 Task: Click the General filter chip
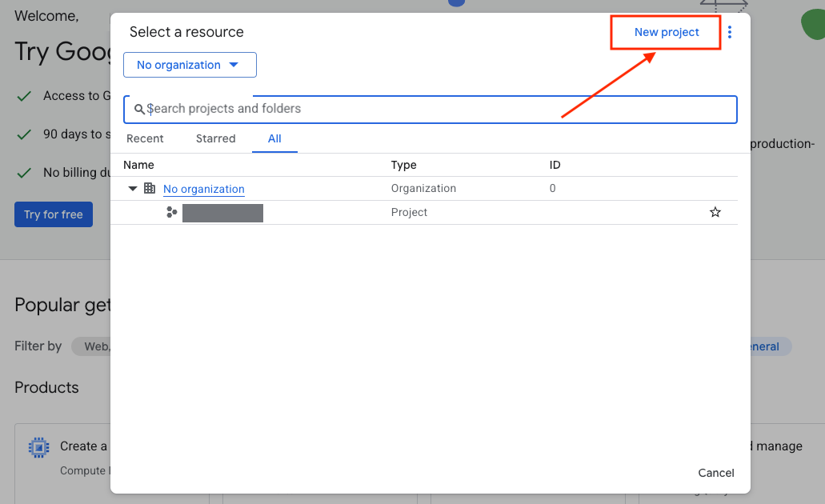coord(764,346)
